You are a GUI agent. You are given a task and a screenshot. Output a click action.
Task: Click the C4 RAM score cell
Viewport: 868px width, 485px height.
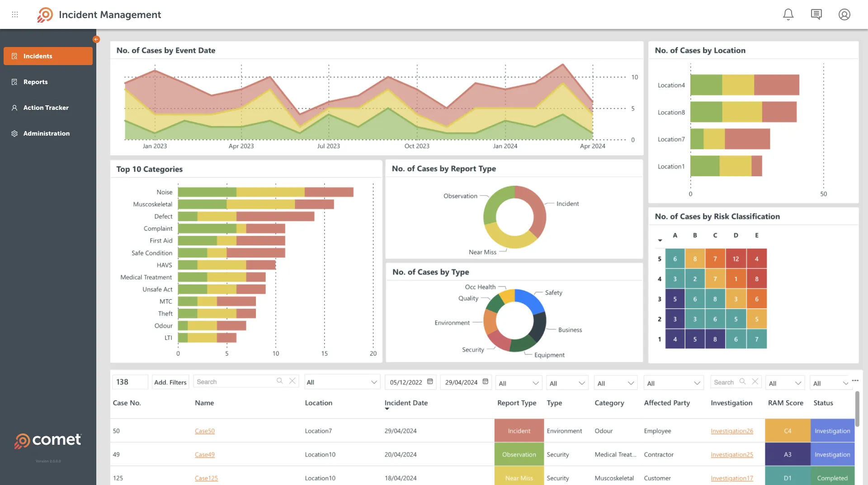coord(788,431)
